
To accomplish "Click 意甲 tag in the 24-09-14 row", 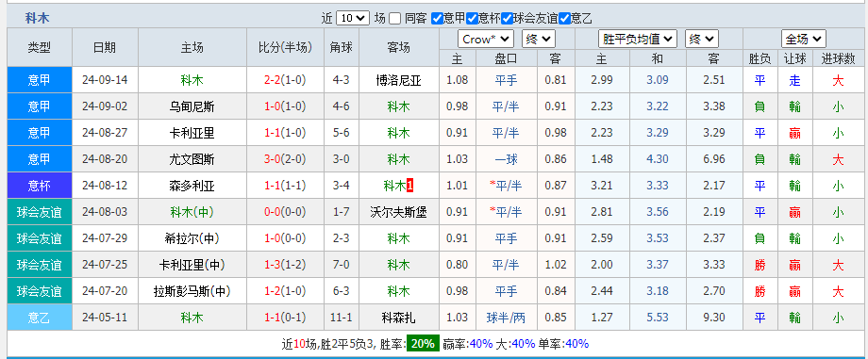I will 40,80.
